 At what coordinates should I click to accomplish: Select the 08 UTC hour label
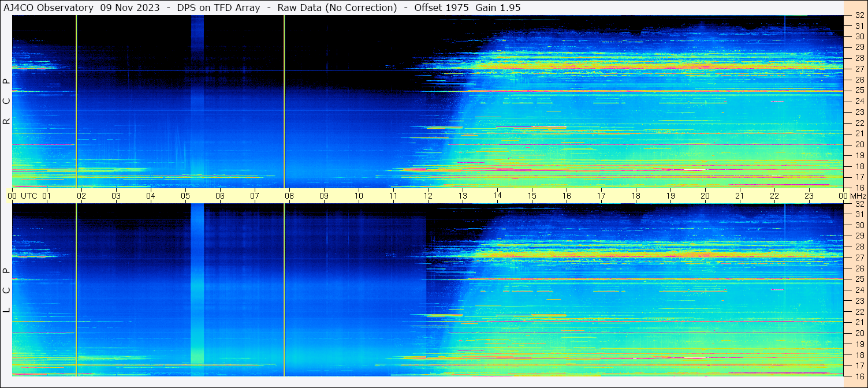tap(289, 196)
